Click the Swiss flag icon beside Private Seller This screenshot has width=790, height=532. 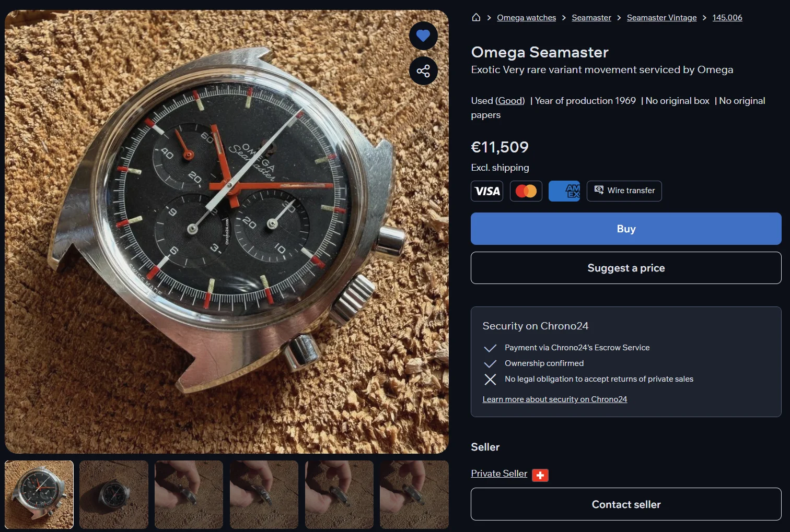[x=540, y=475]
